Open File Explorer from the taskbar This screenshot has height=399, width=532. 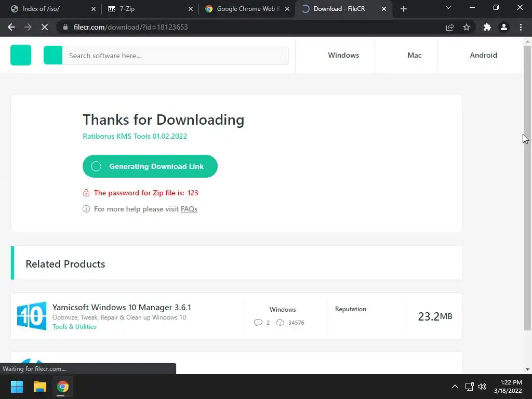click(39, 387)
